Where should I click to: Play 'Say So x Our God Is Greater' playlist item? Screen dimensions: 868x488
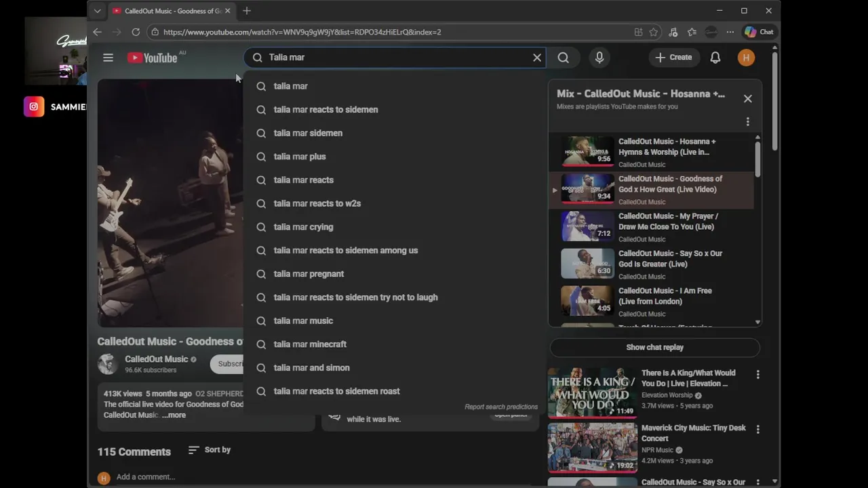click(x=651, y=264)
